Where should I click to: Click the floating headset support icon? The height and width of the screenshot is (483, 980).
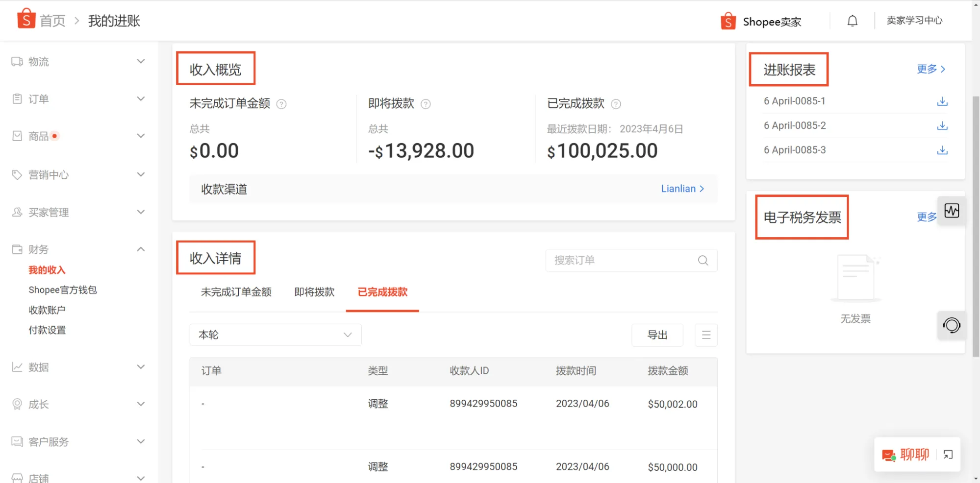[x=952, y=325]
